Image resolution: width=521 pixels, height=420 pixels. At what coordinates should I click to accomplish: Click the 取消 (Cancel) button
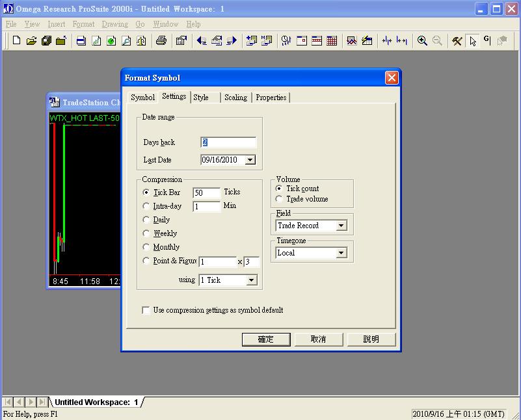(319, 339)
